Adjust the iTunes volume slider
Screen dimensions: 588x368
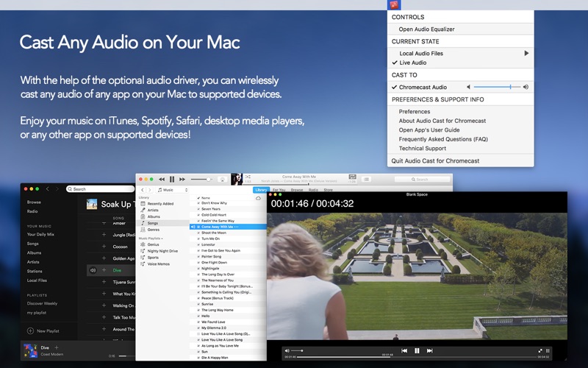coord(201,180)
